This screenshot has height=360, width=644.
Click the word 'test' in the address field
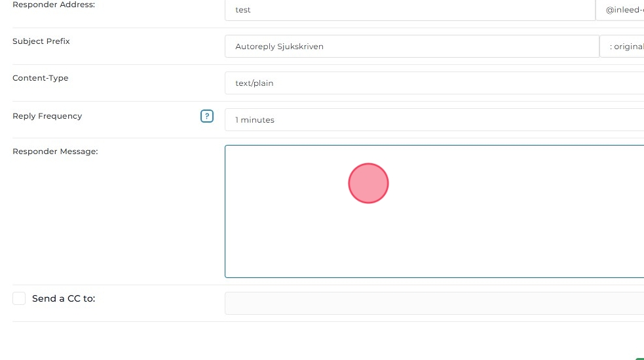[243, 10]
